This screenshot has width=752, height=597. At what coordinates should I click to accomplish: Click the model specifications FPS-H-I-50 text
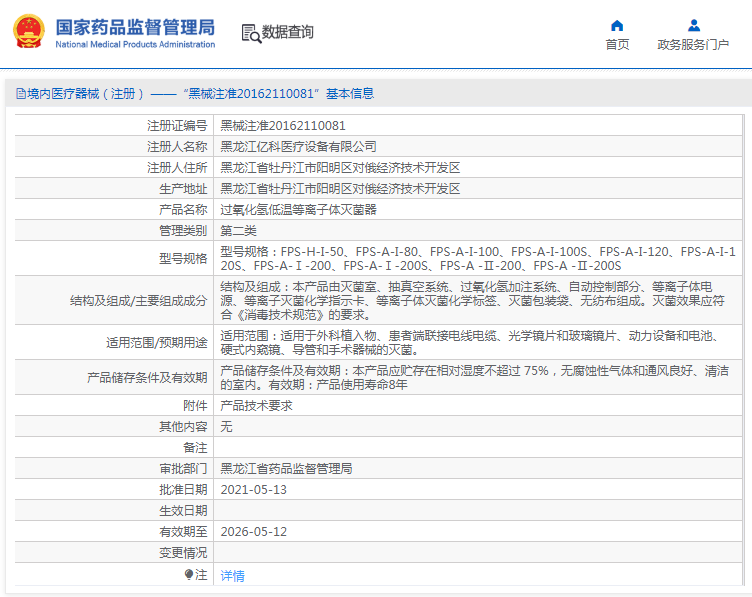pos(477,258)
